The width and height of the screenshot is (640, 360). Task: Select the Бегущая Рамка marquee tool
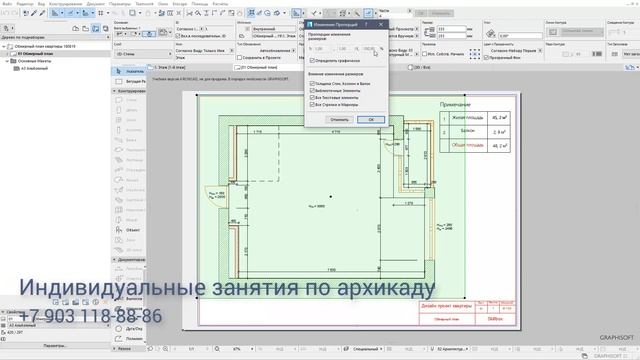[129, 81]
